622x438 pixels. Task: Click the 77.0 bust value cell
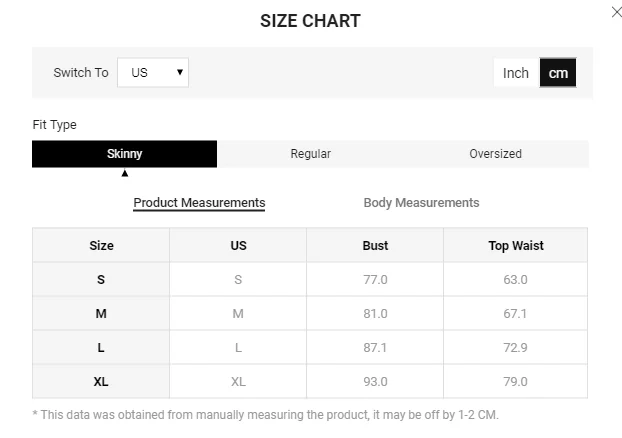[375, 280]
